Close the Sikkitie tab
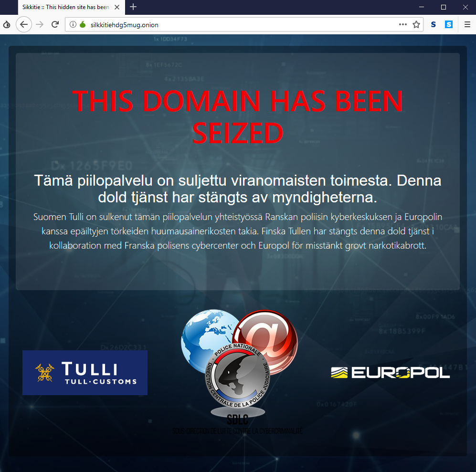This screenshot has height=472, width=476. click(x=117, y=7)
